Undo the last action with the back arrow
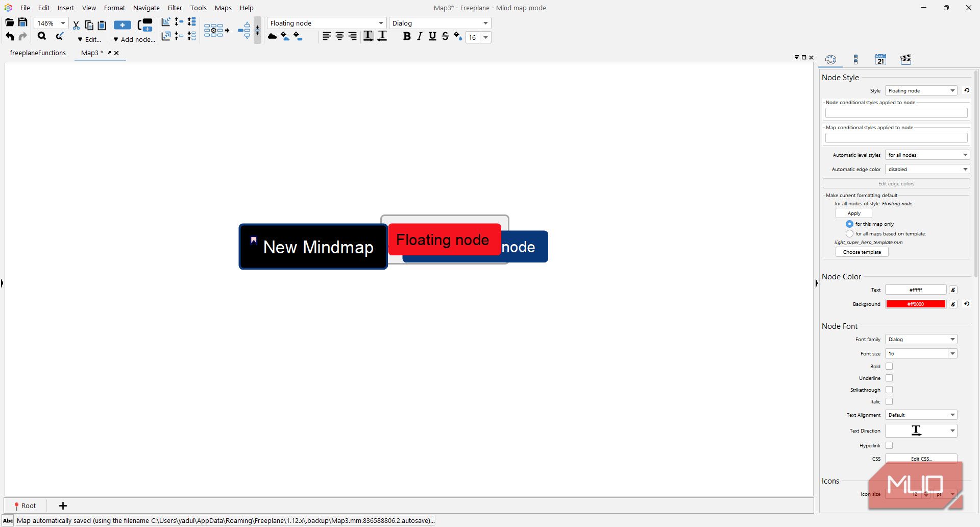This screenshot has height=527, width=980. tap(10, 36)
